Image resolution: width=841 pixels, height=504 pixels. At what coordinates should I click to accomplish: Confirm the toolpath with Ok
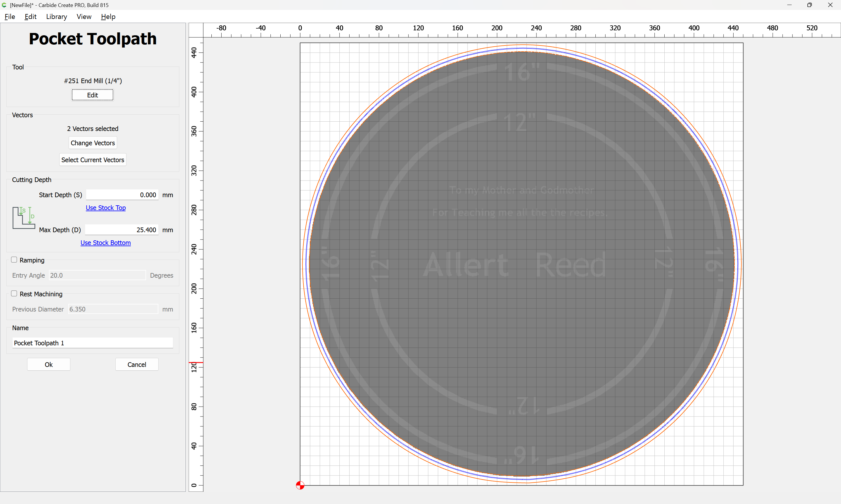pyautogui.click(x=48, y=364)
